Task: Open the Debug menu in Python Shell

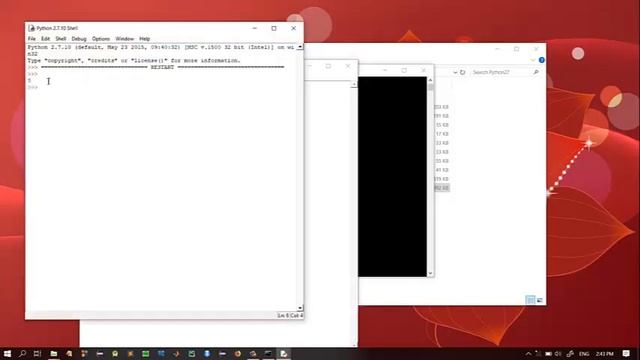Action: click(79, 39)
